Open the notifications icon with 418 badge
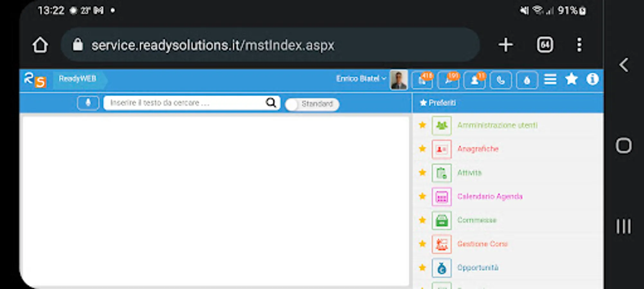The height and width of the screenshot is (289, 644). [422, 80]
